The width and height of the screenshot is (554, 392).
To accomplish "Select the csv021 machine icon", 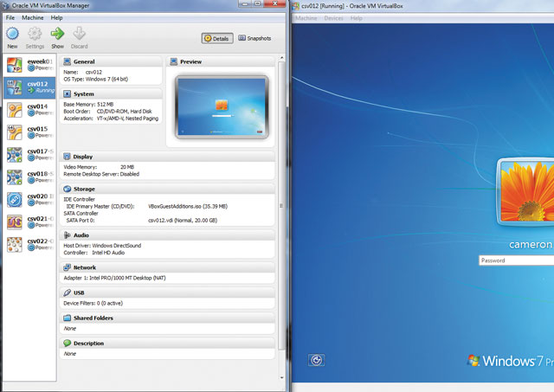I will click(x=15, y=222).
